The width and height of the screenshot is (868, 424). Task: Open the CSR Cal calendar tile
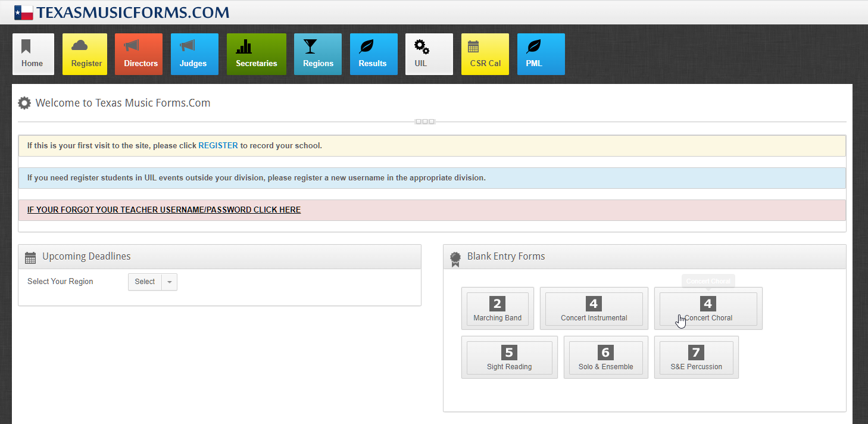(485, 54)
